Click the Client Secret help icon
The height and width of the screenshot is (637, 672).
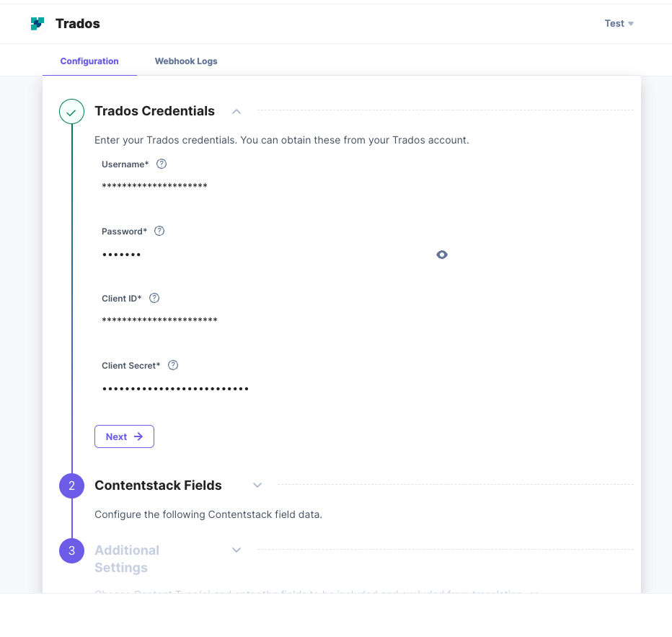(173, 365)
